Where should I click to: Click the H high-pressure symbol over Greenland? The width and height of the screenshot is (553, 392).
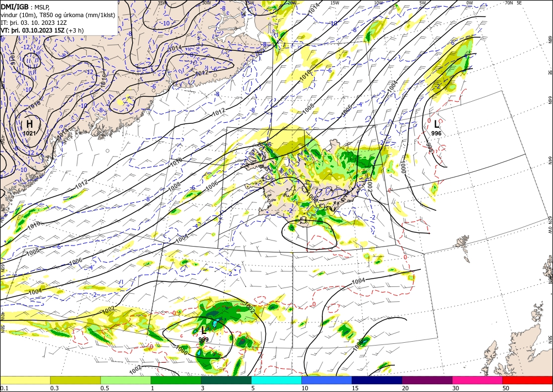pyautogui.click(x=30, y=124)
